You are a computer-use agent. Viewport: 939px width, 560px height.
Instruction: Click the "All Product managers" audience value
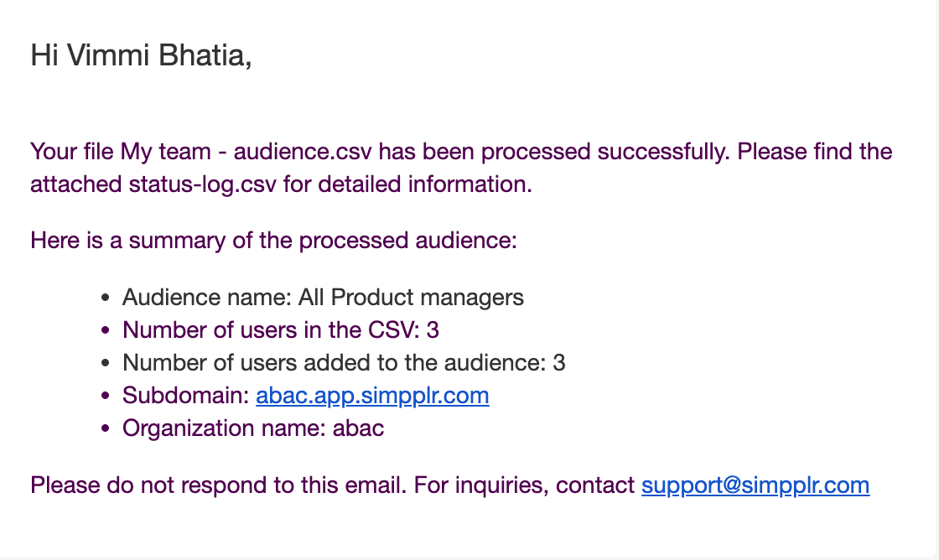(x=427, y=297)
